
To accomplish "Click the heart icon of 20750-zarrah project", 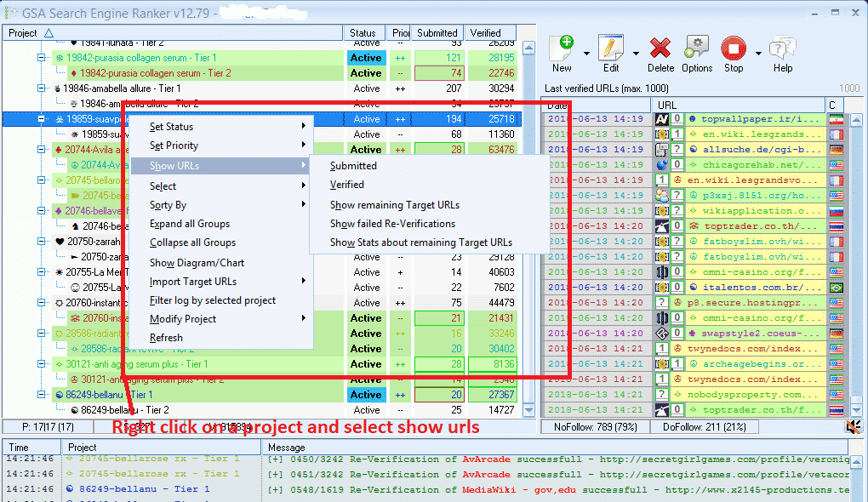I will click(x=60, y=242).
